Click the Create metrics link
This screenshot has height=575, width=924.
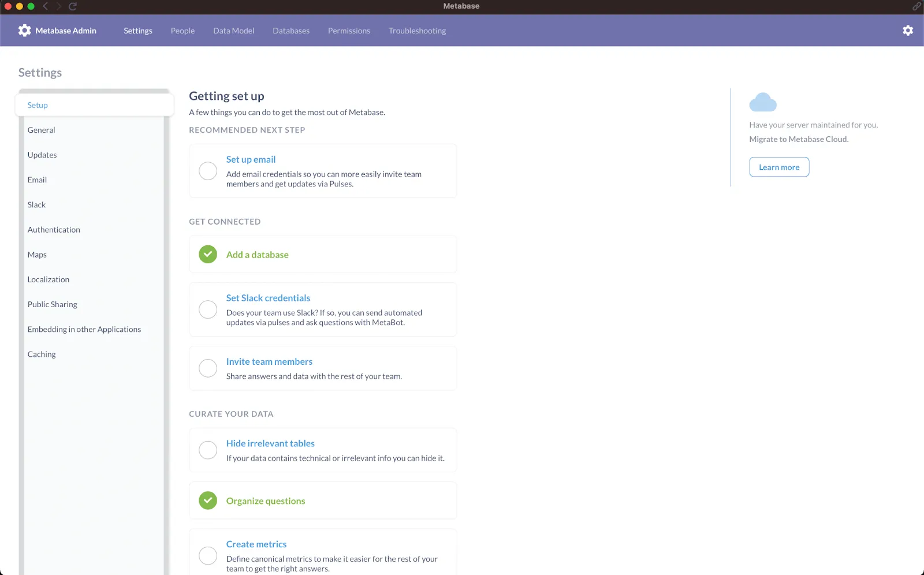[x=256, y=544]
